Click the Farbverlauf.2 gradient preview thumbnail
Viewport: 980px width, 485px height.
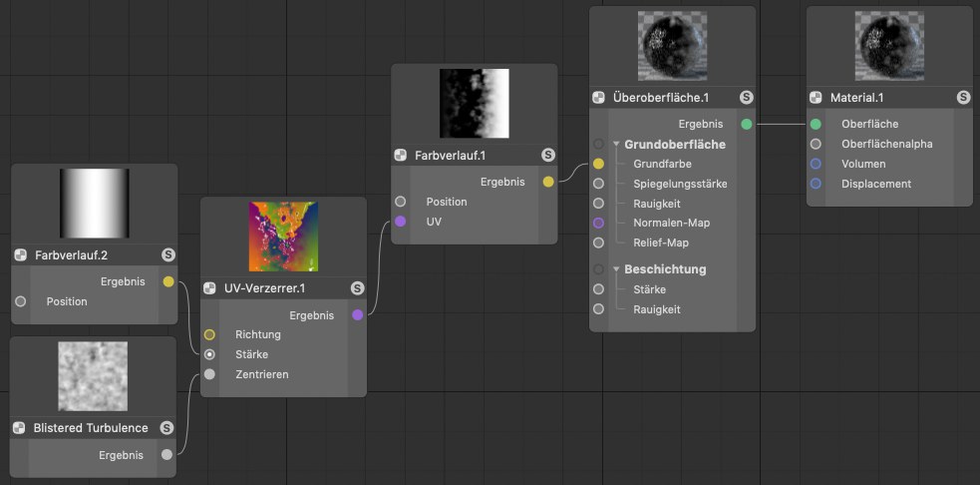pos(95,204)
